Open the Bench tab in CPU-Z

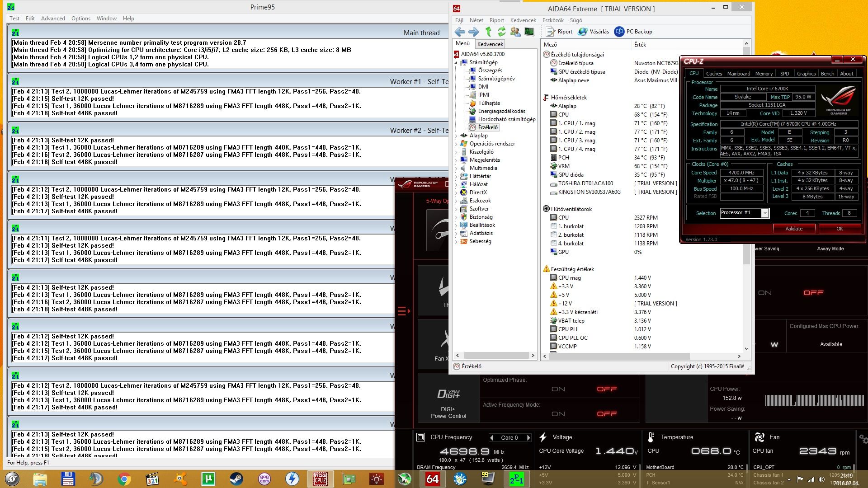(x=827, y=74)
